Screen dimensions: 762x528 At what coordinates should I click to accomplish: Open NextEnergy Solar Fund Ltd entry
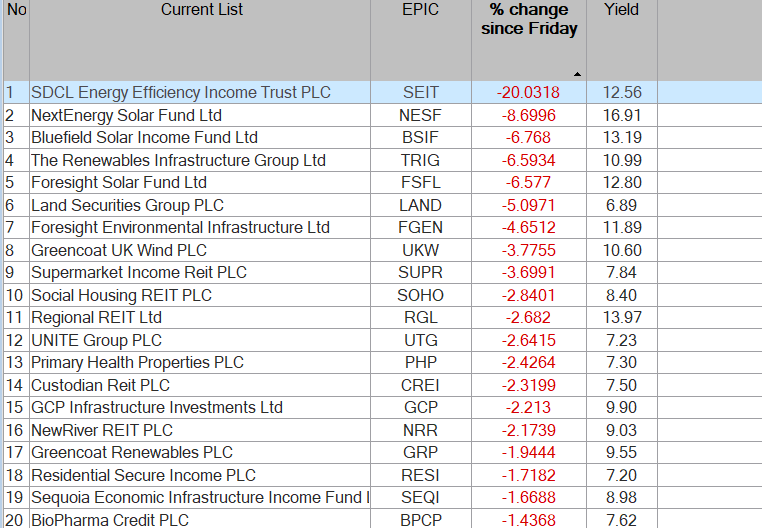tap(126, 115)
